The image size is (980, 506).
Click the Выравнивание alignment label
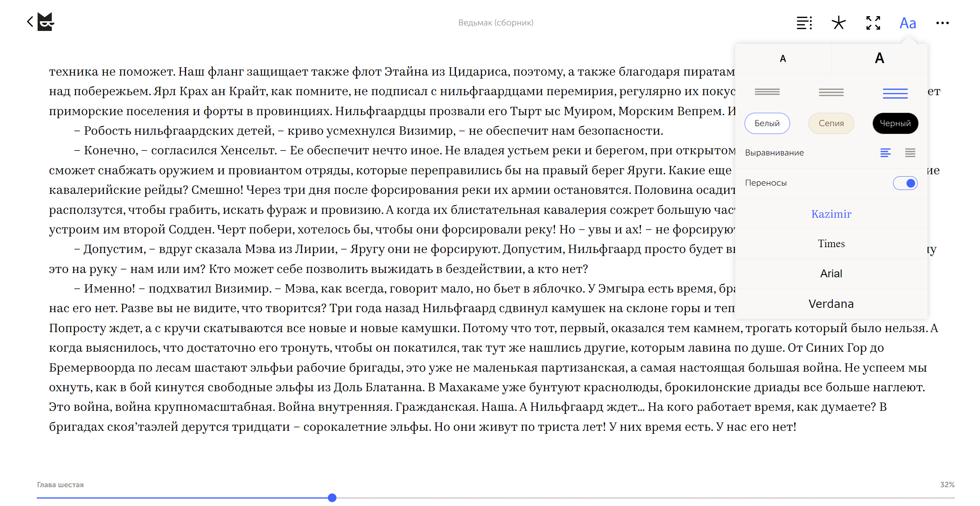[774, 153]
